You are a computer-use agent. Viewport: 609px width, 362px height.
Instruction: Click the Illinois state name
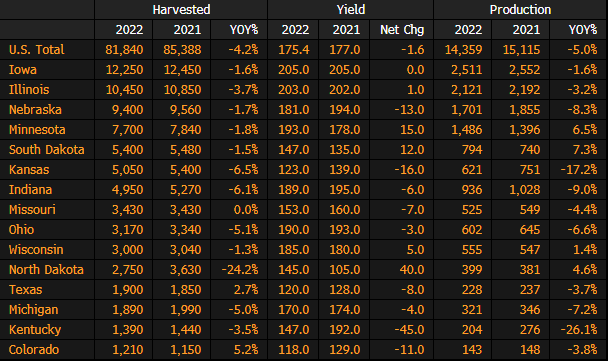coord(29,90)
